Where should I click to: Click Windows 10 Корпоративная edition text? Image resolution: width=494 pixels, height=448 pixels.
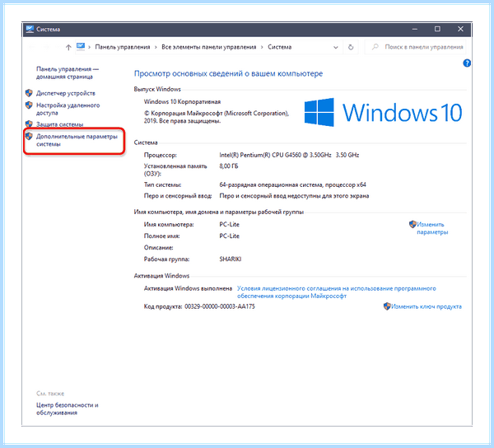click(182, 102)
